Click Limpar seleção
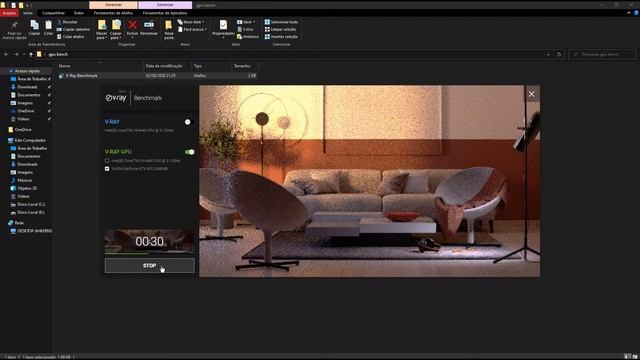The image size is (640, 360). [x=280, y=29]
